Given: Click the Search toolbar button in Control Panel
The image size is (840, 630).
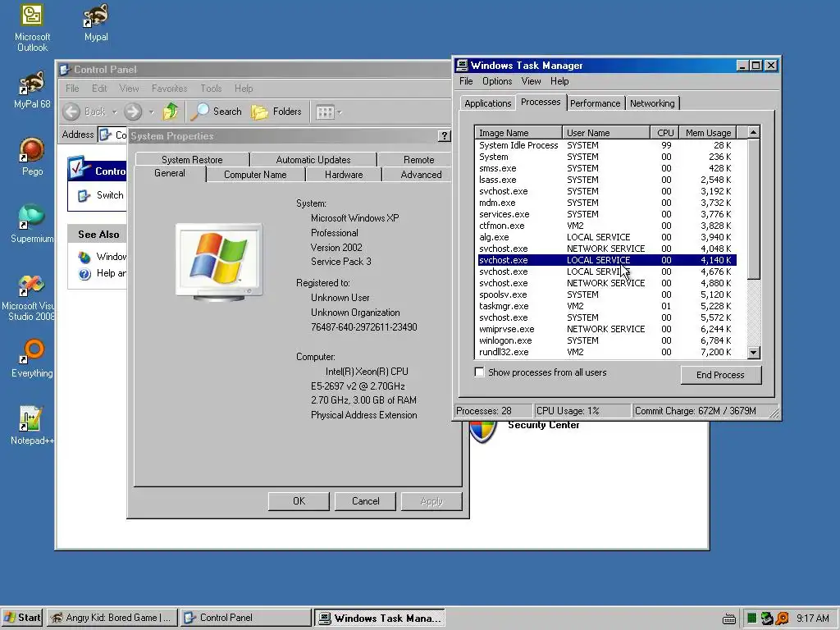Looking at the screenshot, I should coord(217,112).
